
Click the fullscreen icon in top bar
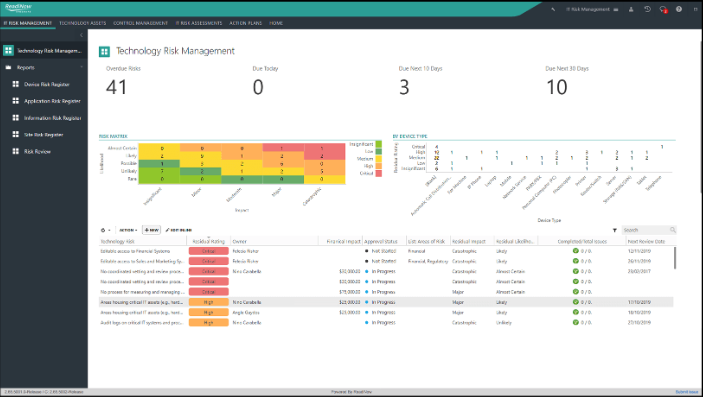[x=695, y=9]
